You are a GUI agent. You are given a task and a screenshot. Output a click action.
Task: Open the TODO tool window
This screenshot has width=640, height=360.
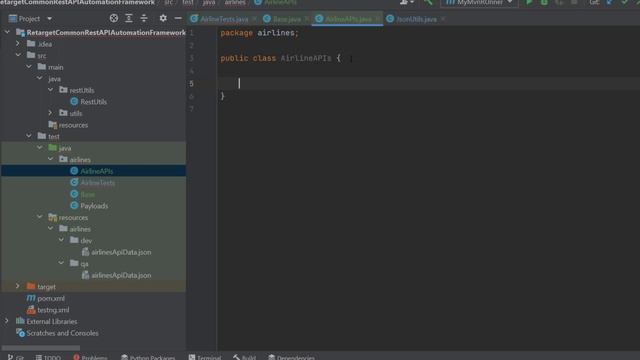pyautogui.click(x=48, y=357)
